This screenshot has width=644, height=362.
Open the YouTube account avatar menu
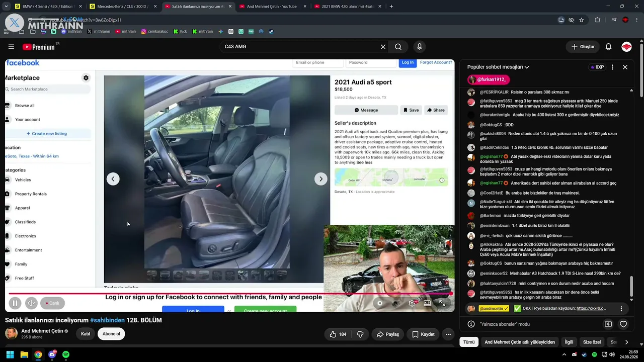(x=626, y=47)
